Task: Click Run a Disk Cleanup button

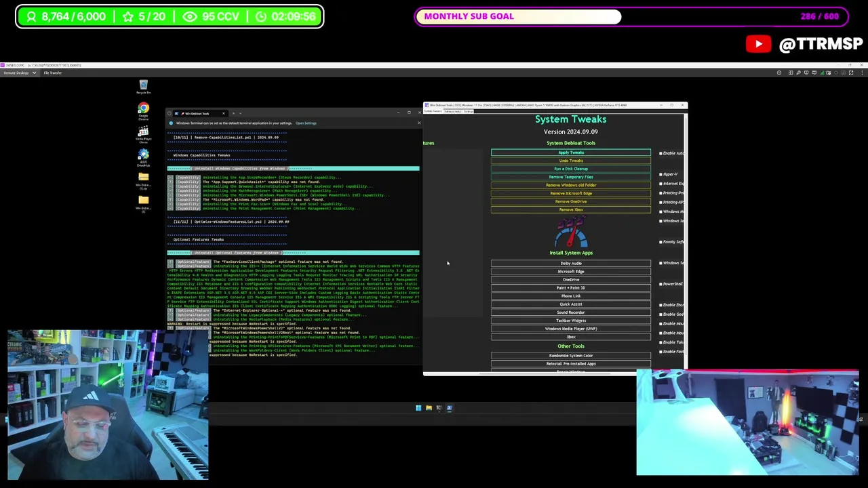Action: (571, 169)
